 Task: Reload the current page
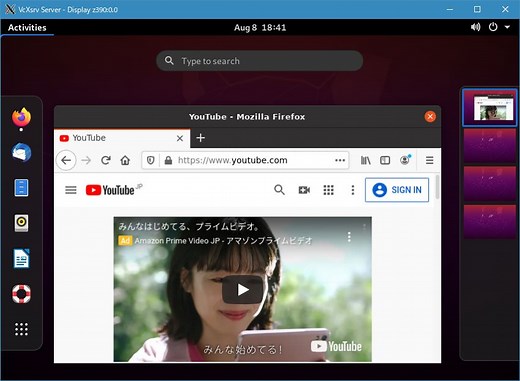coord(106,160)
